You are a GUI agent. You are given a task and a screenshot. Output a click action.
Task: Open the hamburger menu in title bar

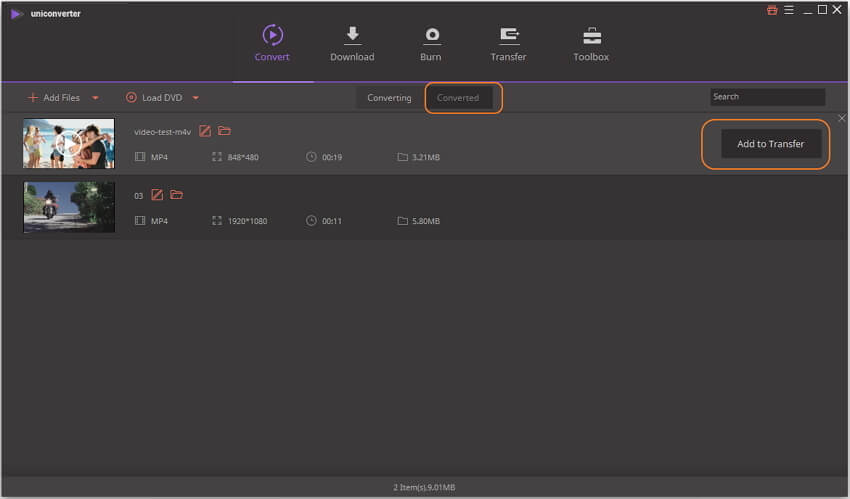pyautogui.click(x=789, y=10)
